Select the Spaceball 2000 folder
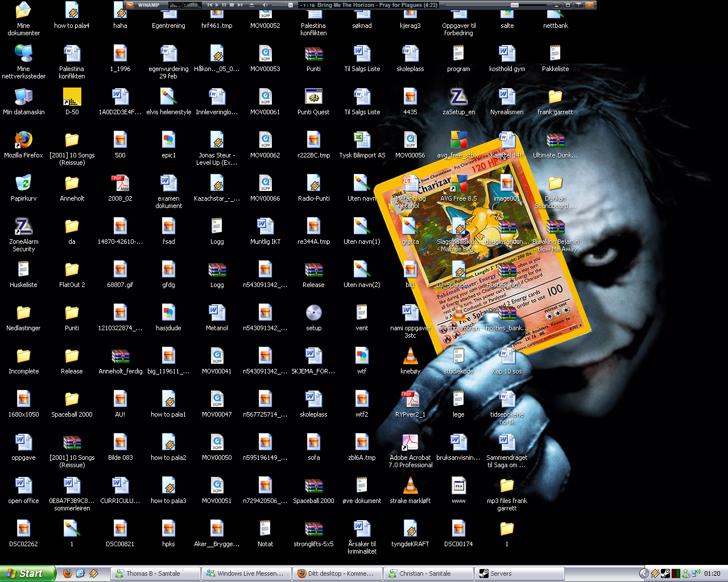Image resolution: width=728 pixels, height=582 pixels. 72,404
